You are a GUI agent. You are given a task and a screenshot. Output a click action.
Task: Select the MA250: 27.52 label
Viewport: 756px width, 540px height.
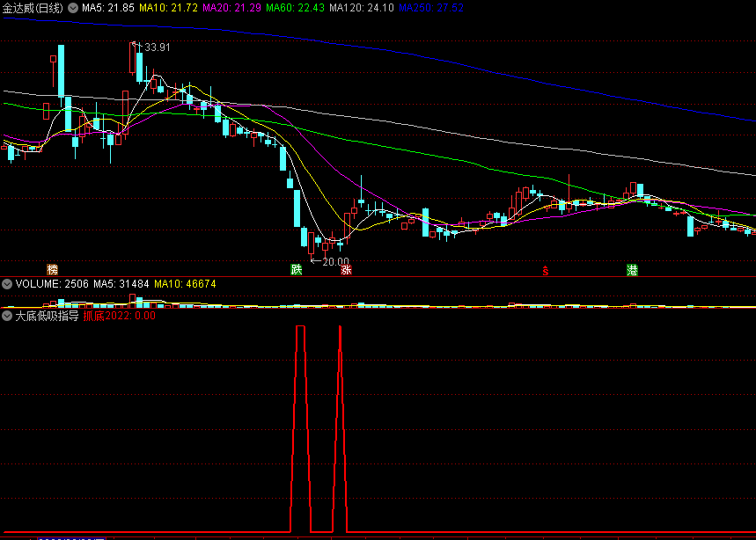(431, 8)
